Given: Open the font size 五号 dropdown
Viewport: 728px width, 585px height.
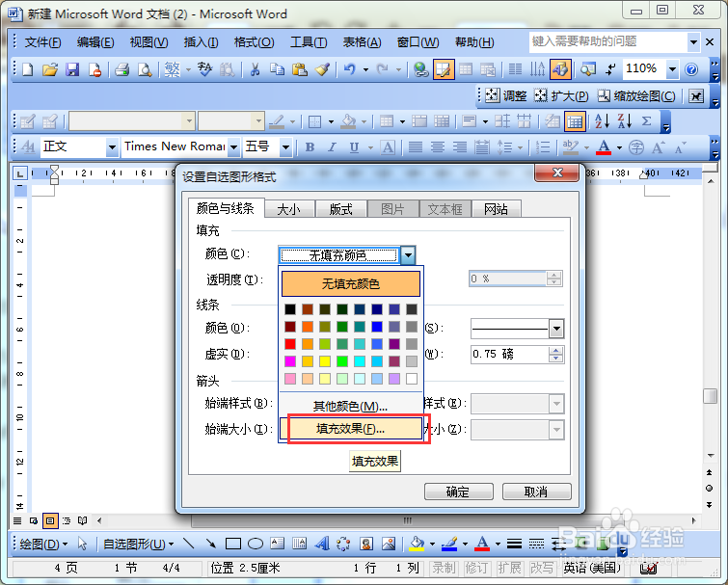Looking at the screenshot, I should [x=285, y=147].
